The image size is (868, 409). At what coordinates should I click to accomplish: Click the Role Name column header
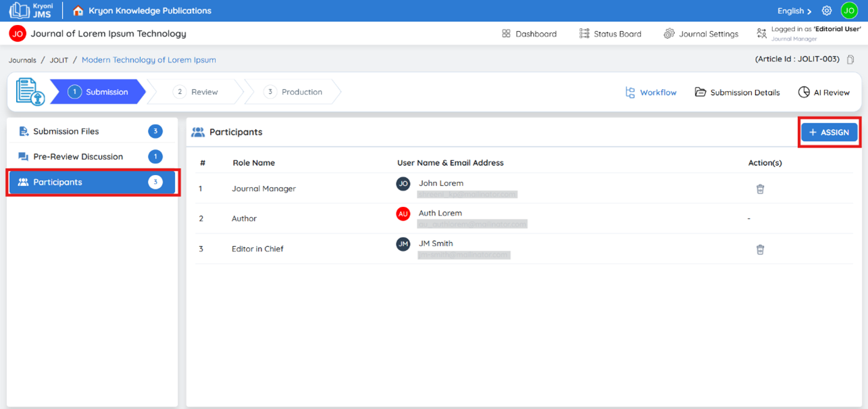[254, 163]
